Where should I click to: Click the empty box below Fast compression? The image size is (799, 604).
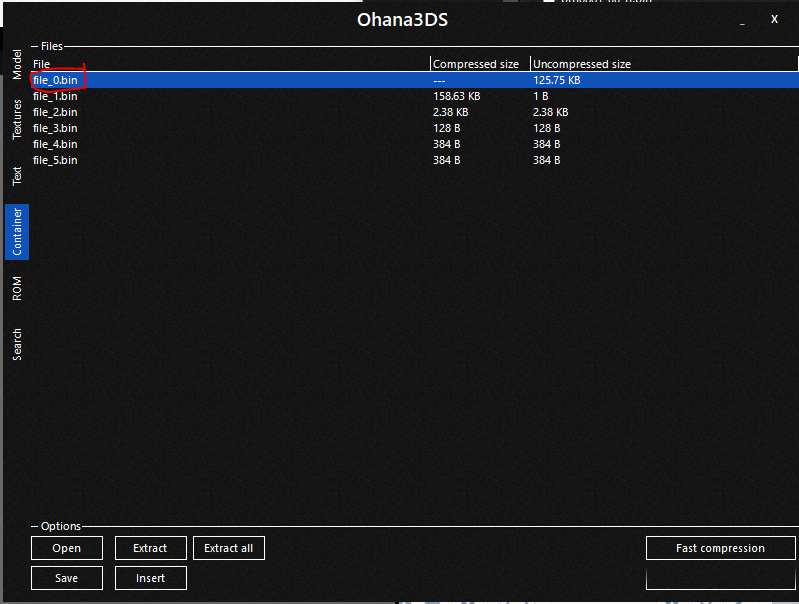coord(721,578)
